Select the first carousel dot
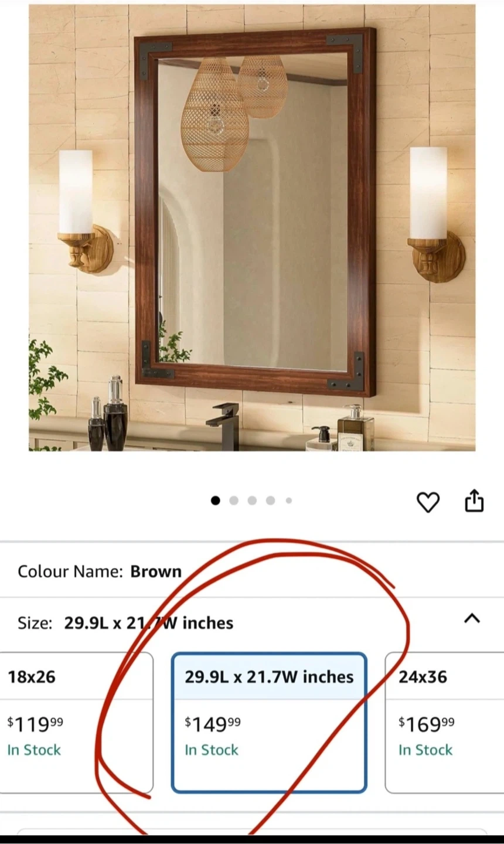Image resolution: width=504 pixels, height=844 pixels. coord(216,501)
